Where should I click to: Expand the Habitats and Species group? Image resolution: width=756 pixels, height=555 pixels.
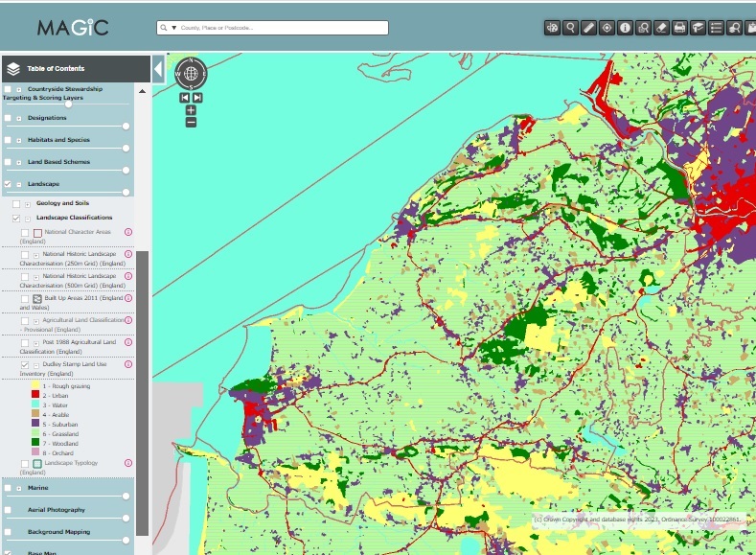(x=18, y=140)
